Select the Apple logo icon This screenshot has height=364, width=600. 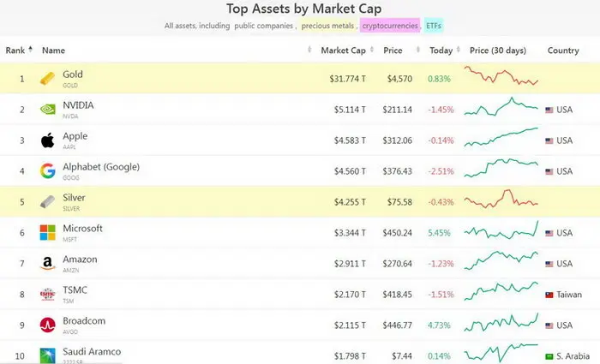click(47, 140)
